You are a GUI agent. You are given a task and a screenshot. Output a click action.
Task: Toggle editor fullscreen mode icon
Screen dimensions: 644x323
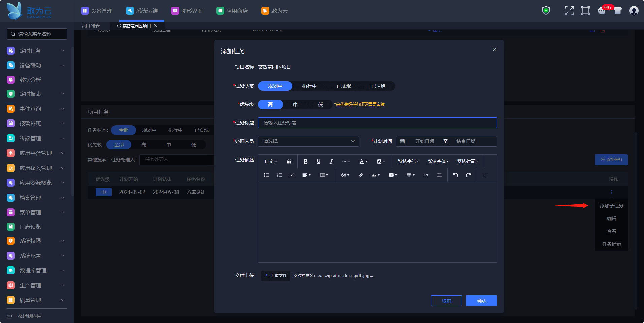[x=485, y=175]
